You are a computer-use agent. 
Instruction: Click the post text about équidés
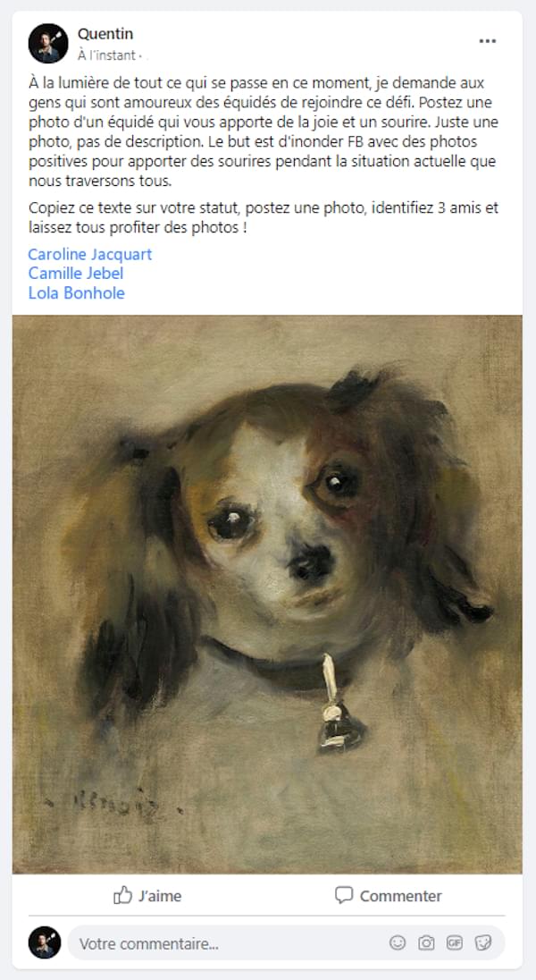tap(263, 131)
